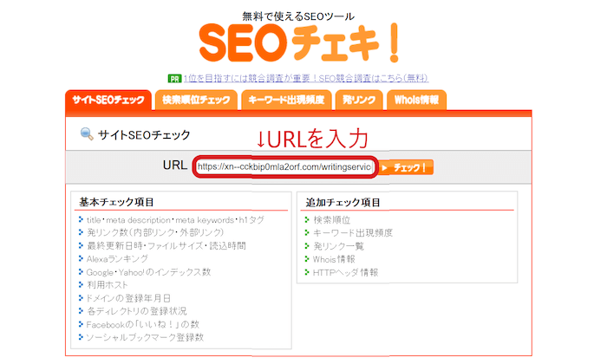Screen dimensions: 607x364
Task: Click the 各ディレクトリの登録状況 item
Action: click(137, 311)
